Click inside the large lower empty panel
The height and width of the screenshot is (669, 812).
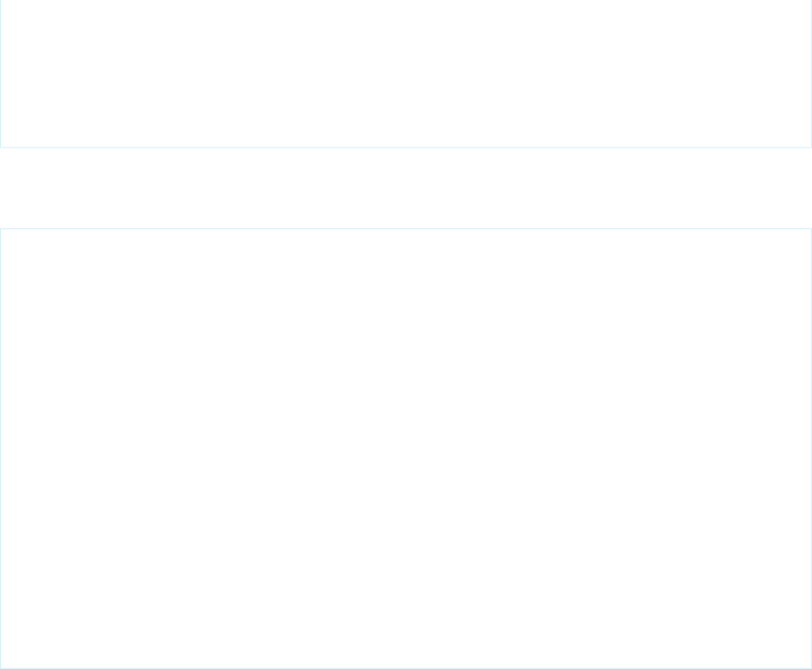tap(406, 448)
